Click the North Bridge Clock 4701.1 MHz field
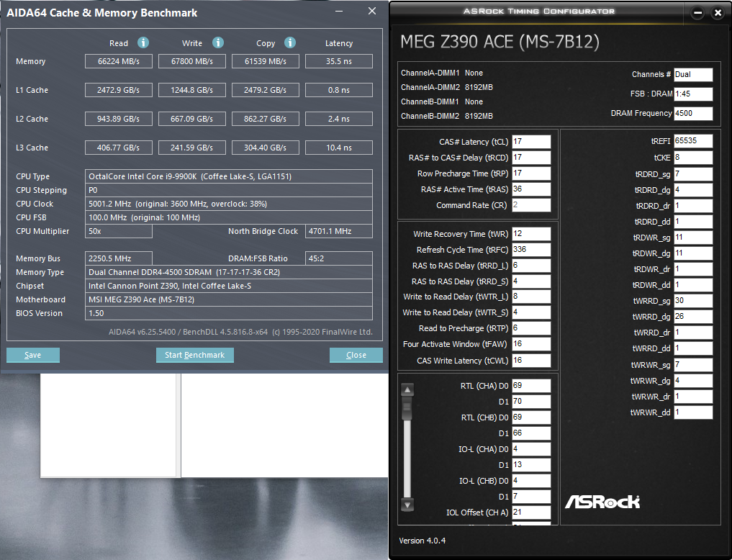The height and width of the screenshot is (560, 732). pyautogui.click(x=339, y=231)
